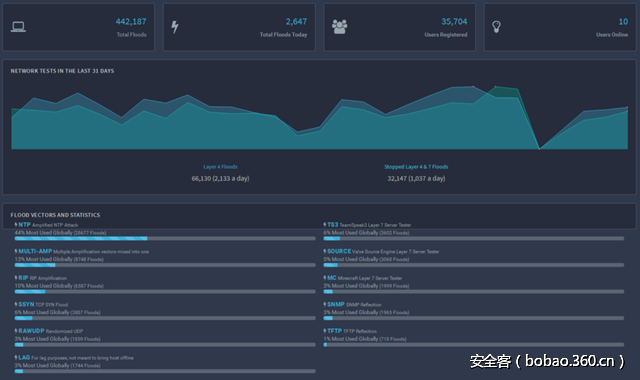Open the SOURCE Valve engine vector link
The width and height of the screenshot is (640, 380).
point(339,251)
